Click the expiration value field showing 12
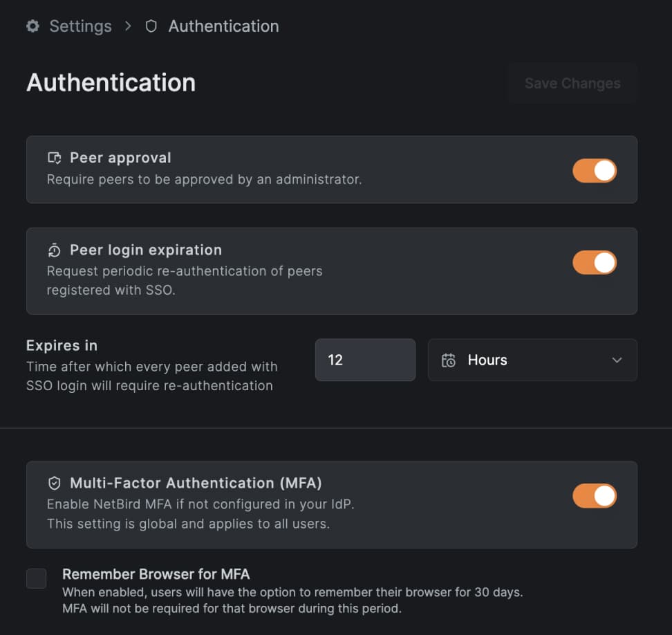 coord(365,360)
